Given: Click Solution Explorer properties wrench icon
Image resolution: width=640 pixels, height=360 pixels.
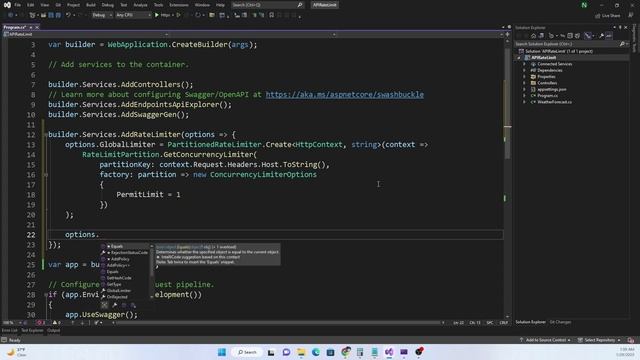Looking at the screenshot, I should pos(601,36).
